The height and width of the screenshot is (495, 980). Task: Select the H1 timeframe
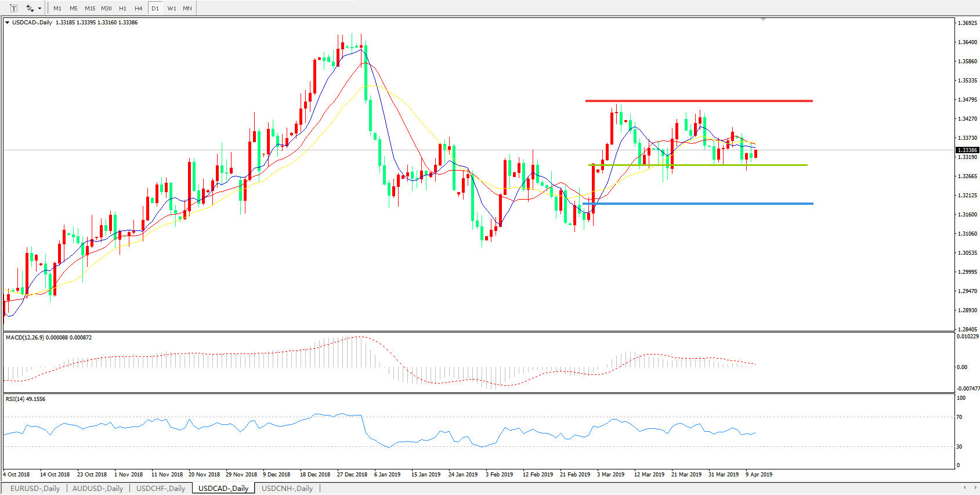pyautogui.click(x=122, y=8)
